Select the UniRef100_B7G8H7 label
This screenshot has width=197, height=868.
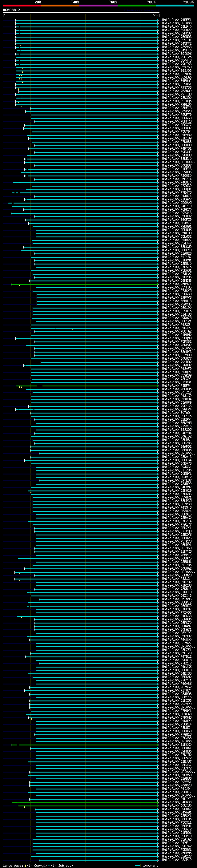[x=176, y=365]
